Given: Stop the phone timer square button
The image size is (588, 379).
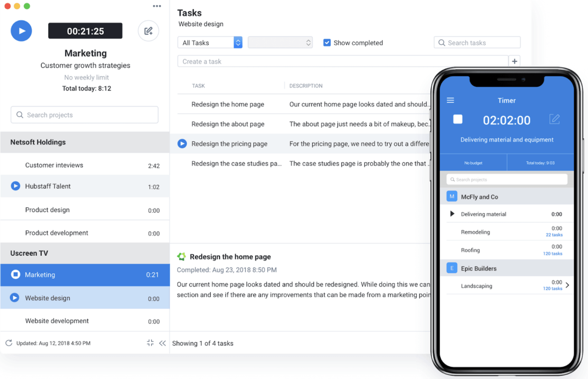Looking at the screenshot, I should pos(458,119).
